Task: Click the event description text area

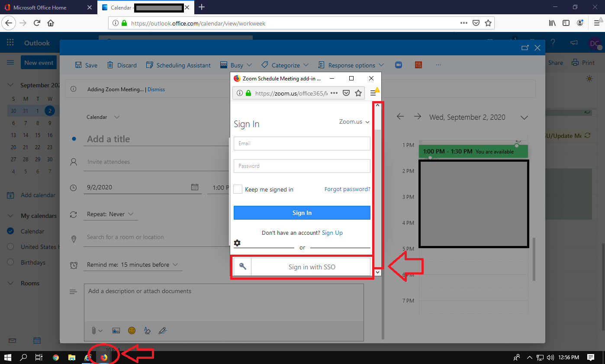Action: point(224,303)
